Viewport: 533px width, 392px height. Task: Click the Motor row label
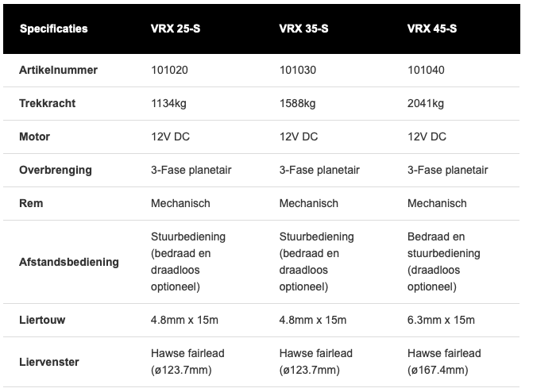click(35, 136)
